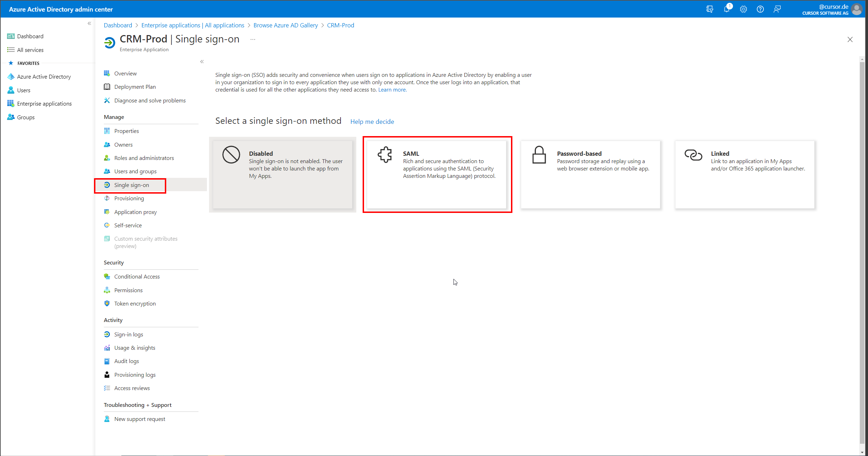Open the account avatar for CURSOR SOFTWARE AG
The image size is (868, 456).
pyautogui.click(x=857, y=9)
